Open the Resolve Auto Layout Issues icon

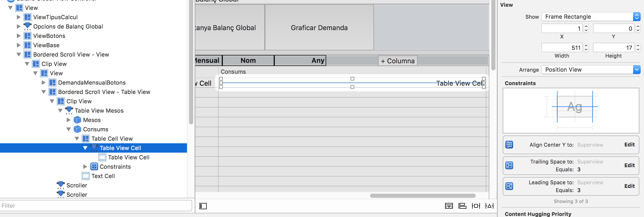click(489, 206)
